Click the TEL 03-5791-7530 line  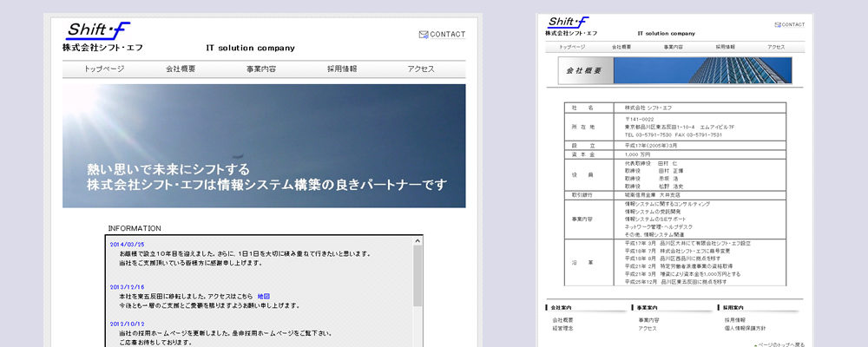coord(674,134)
